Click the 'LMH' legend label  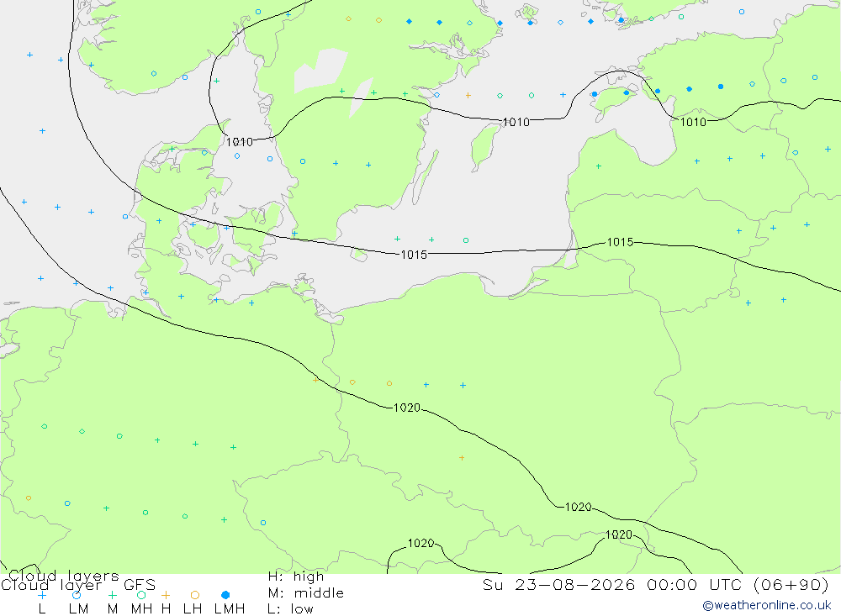click(230, 609)
